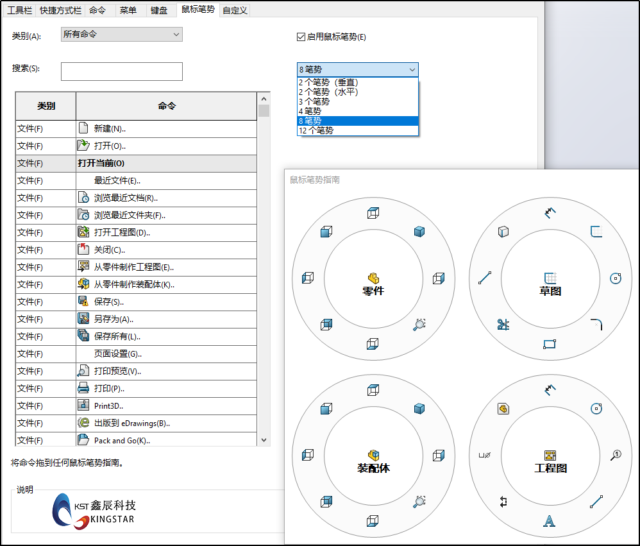
Task: Click the center 草图 sketch icon
Action: tap(550, 278)
